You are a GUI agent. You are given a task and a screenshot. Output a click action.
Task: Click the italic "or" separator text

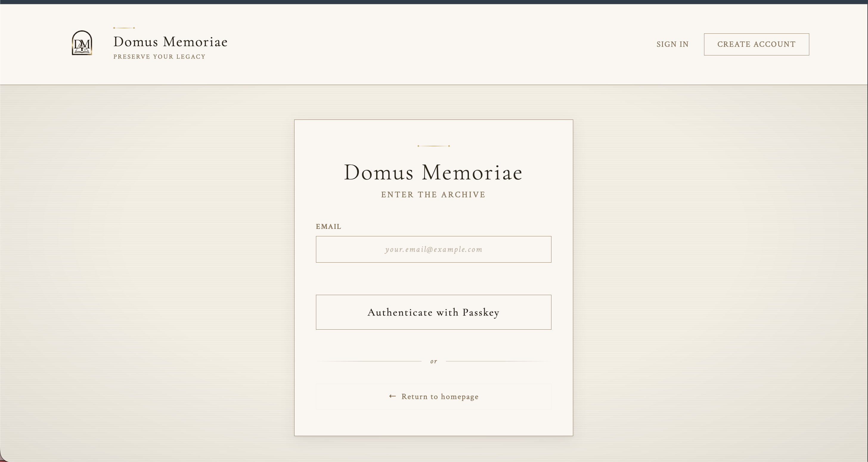coord(434,361)
